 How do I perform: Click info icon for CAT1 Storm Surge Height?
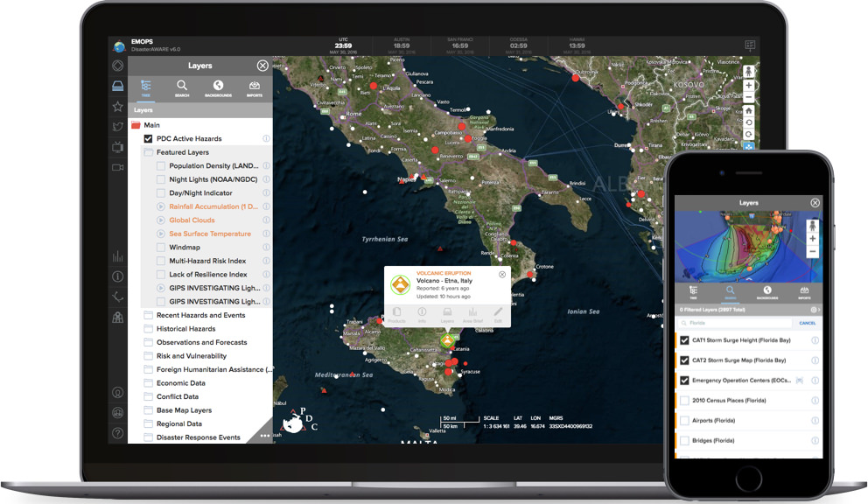pos(815,340)
